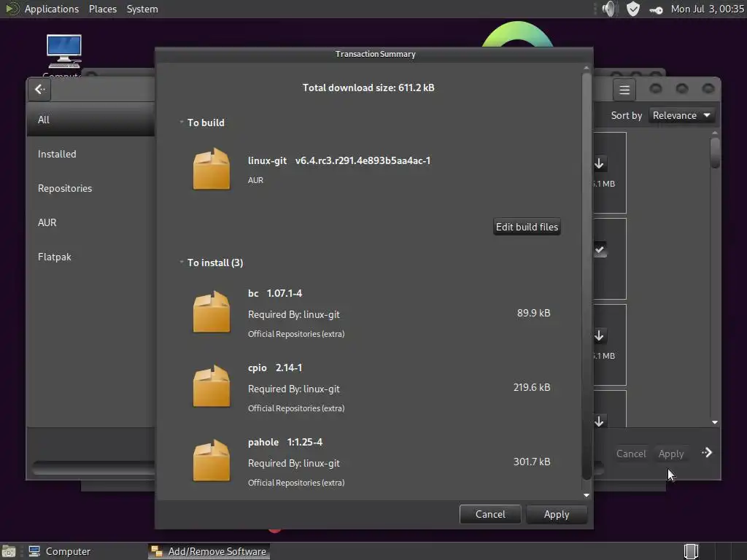
Task: Click the AUR label under linux-git
Action: tap(255, 180)
